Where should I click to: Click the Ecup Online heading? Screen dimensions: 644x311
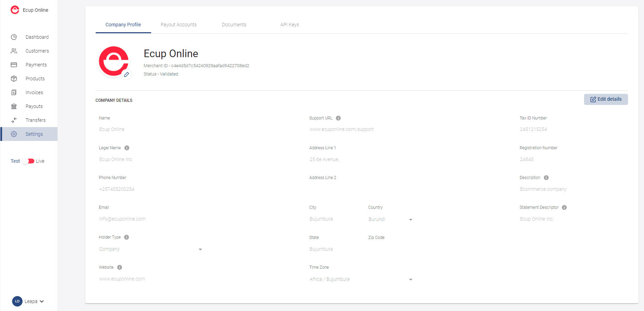[x=171, y=54]
